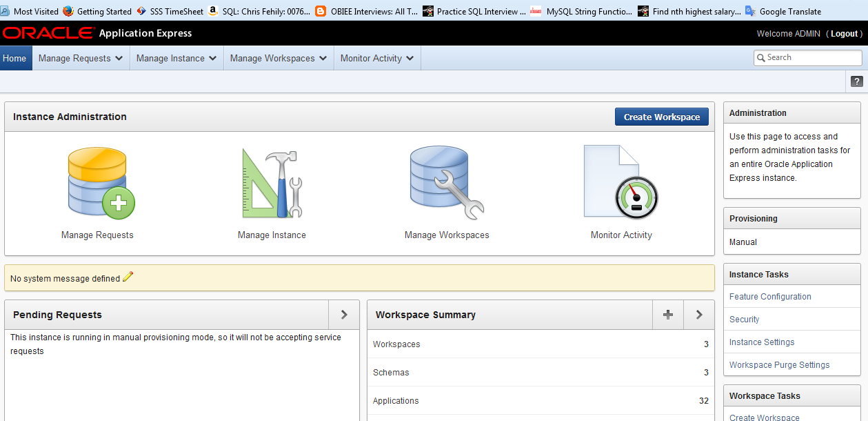Screen dimensions: 868x421
Task: Click 'No system message defined' text
Action: click(x=65, y=279)
